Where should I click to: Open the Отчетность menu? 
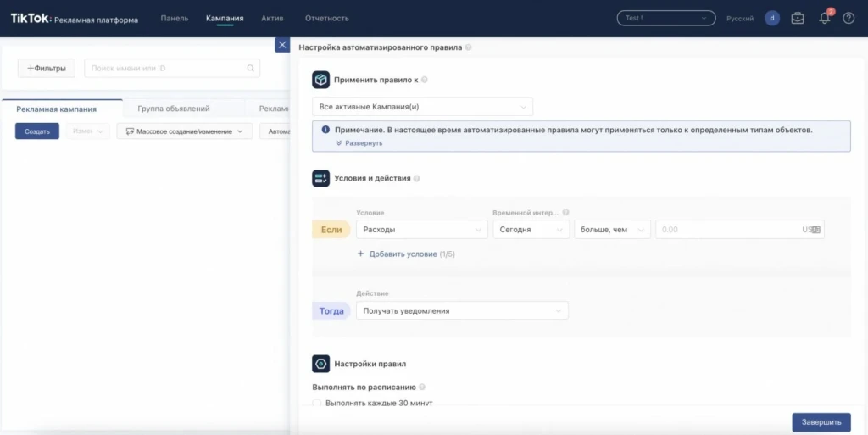click(326, 19)
